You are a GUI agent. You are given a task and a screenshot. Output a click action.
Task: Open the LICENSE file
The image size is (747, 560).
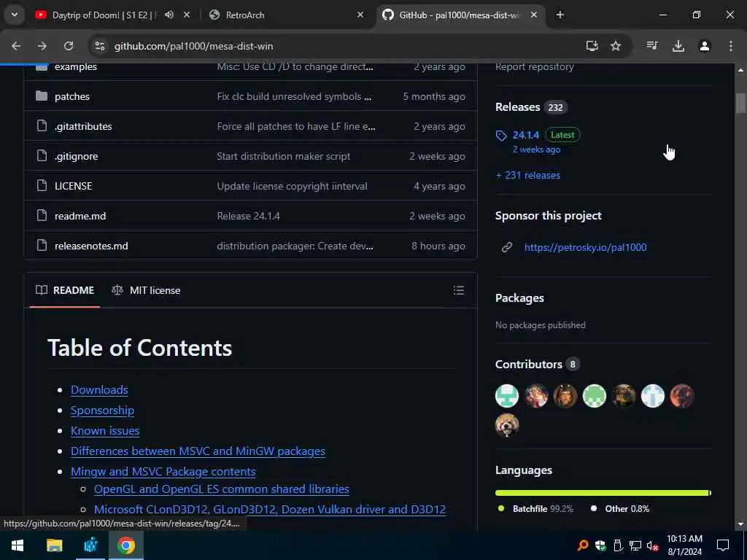(74, 186)
